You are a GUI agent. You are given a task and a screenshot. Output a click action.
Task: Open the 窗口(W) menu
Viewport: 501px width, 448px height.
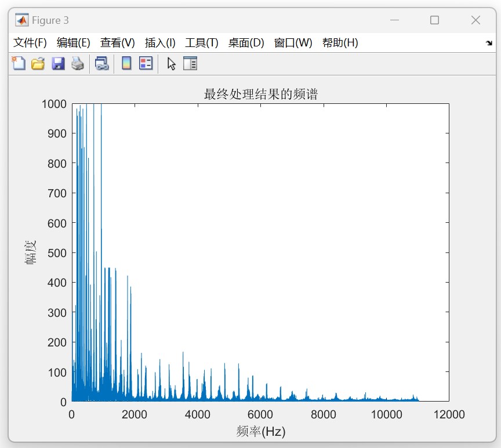coord(293,43)
